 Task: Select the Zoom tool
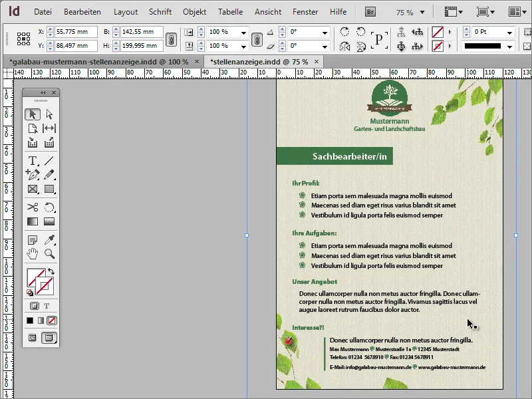pyautogui.click(x=49, y=254)
